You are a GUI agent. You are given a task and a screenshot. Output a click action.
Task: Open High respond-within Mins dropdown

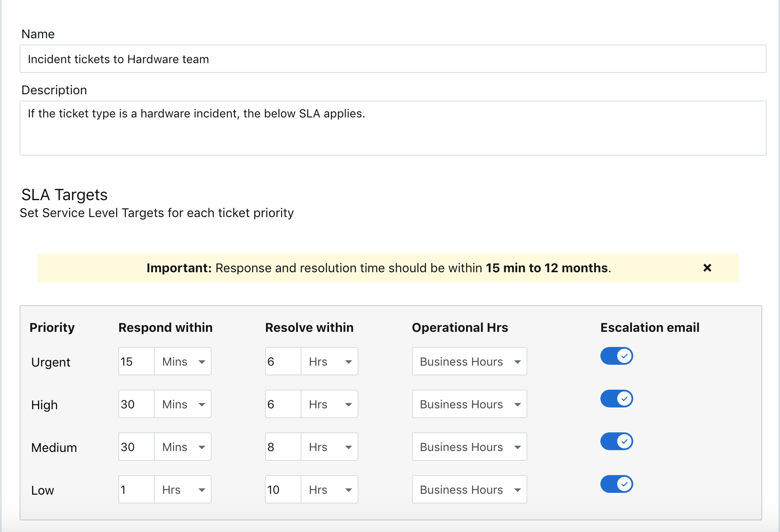click(183, 404)
